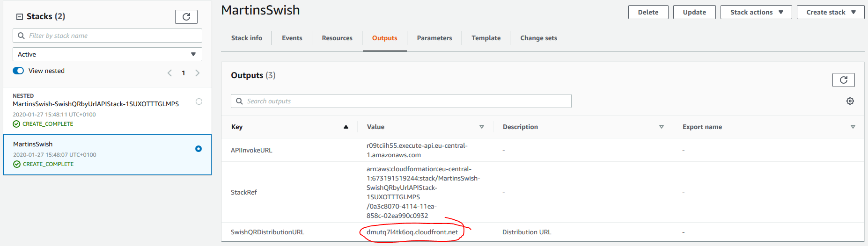Select the MartinsSwish stack radio button

pyautogui.click(x=199, y=149)
